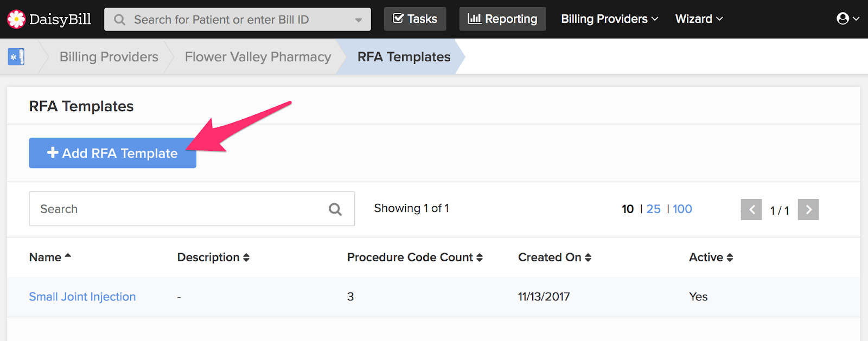Sort by Procedure Code Count column

click(415, 258)
